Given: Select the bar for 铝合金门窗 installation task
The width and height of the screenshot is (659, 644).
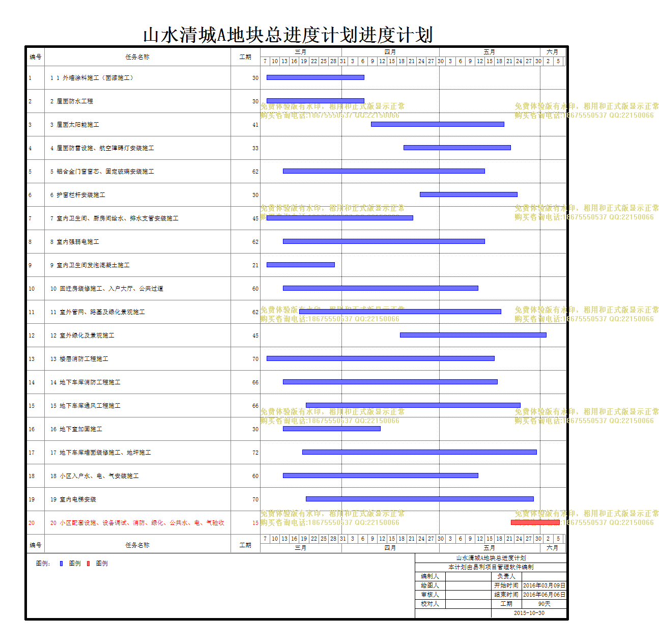Looking at the screenshot, I should 384,171.
